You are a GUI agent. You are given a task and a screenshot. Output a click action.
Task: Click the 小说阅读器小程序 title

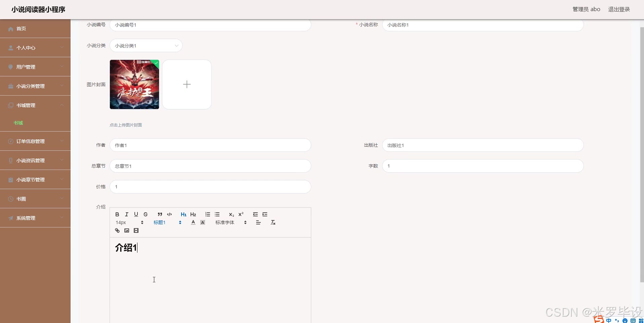pyautogui.click(x=38, y=9)
